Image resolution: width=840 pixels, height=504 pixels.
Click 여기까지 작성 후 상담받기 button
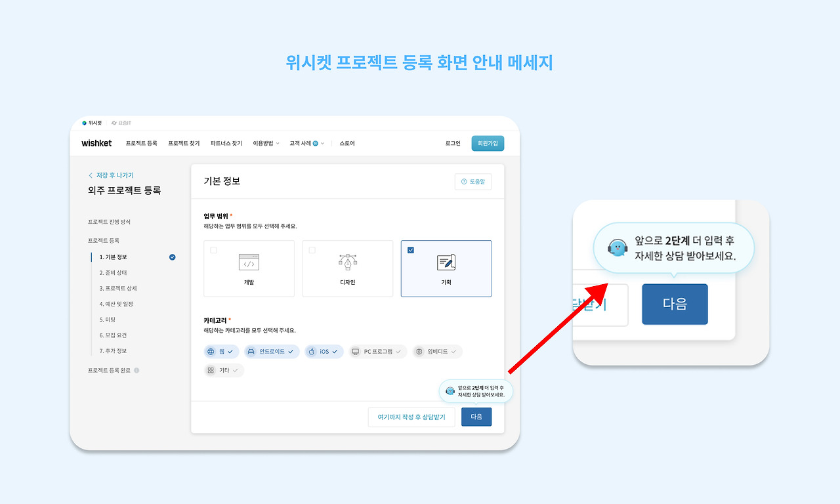click(x=411, y=417)
